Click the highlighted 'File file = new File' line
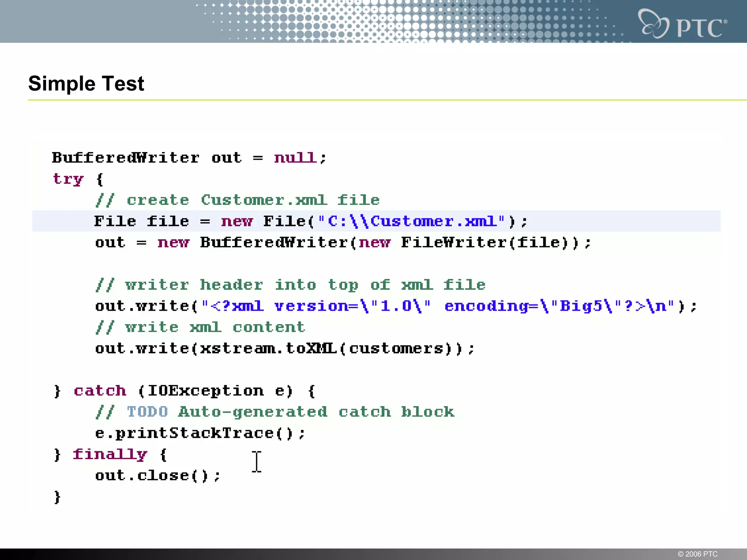 tap(376, 221)
